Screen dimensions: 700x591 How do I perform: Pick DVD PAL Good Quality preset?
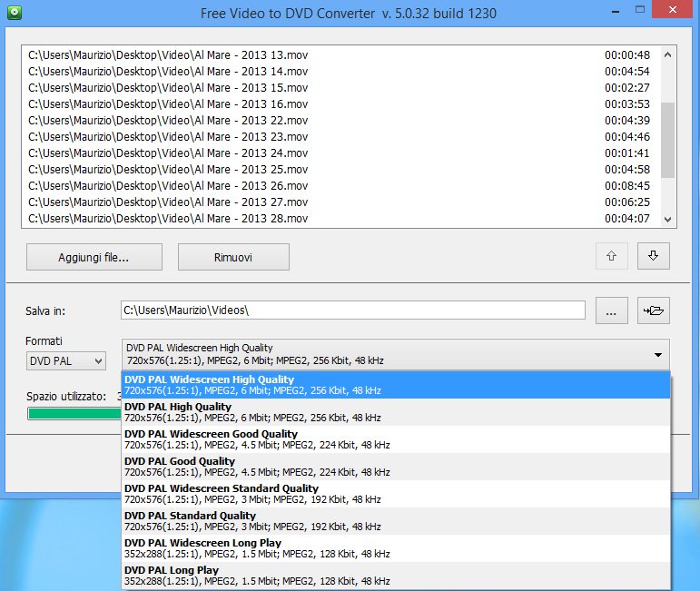coord(395,467)
